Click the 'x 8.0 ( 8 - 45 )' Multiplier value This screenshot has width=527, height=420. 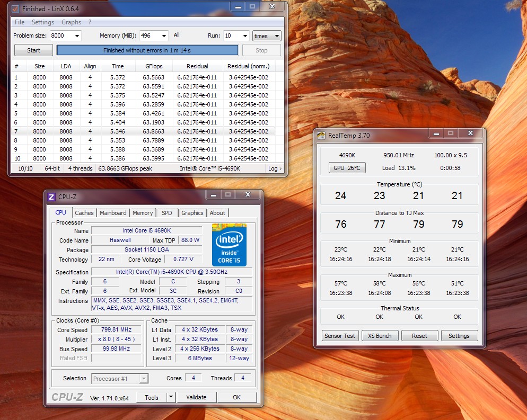[116, 339]
